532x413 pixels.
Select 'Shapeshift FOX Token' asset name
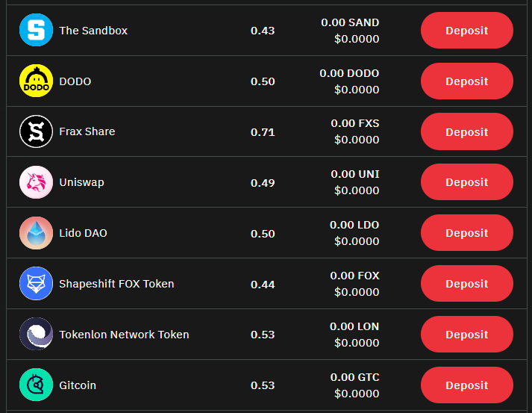(x=116, y=284)
